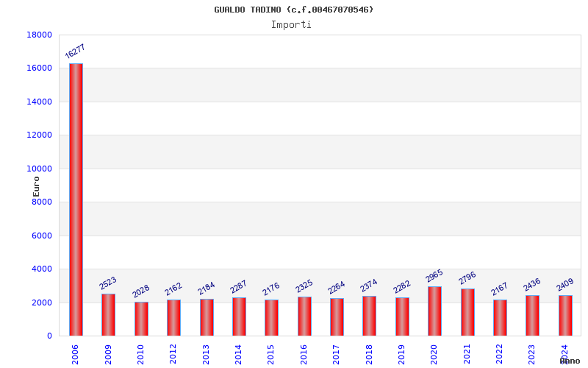
Task: Click the 2015 x-axis year label
Action: point(270,355)
